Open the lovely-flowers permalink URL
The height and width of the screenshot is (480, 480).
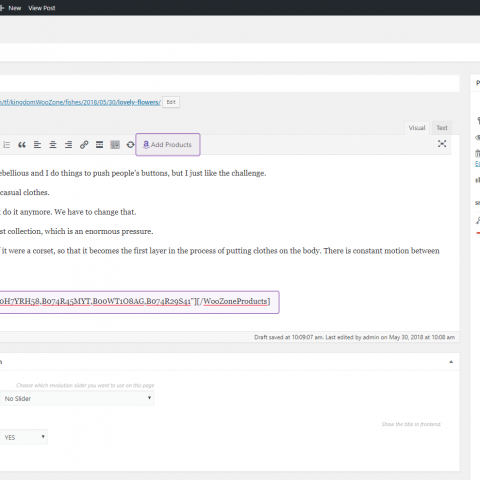click(x=80, y=102)
